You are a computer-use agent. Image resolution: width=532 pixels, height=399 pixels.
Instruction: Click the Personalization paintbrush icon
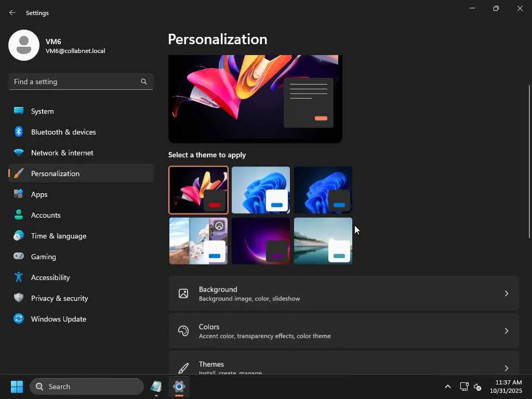point(19,174)
